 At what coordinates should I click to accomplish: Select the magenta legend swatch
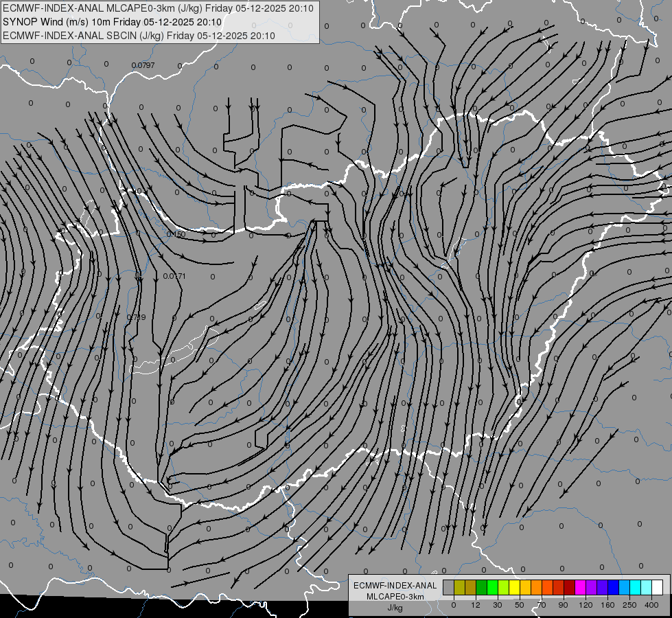click(x=581, y=587)
